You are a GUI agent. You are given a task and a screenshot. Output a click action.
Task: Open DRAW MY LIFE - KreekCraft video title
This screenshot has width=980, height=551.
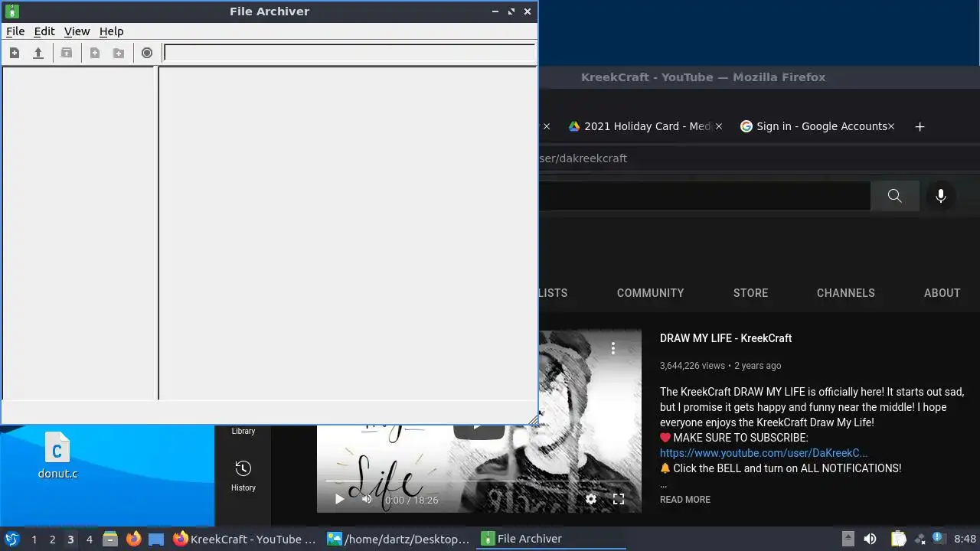click(x=726, y=338)
